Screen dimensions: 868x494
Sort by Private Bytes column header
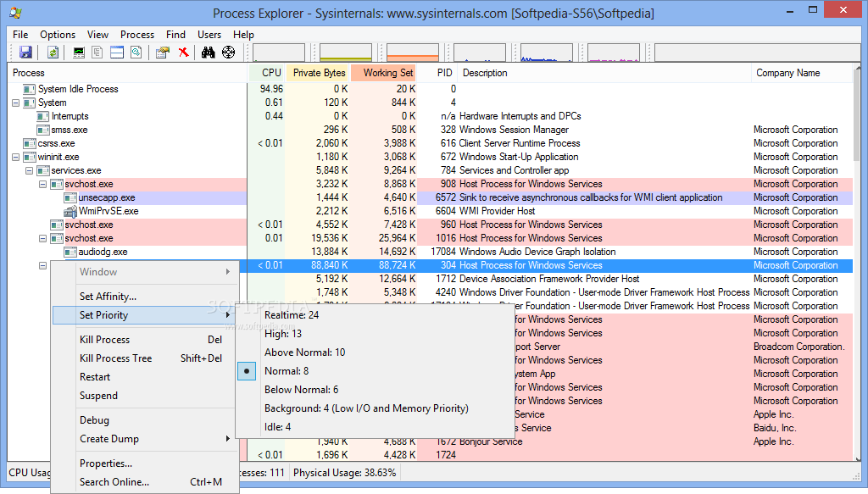(318, 73)
